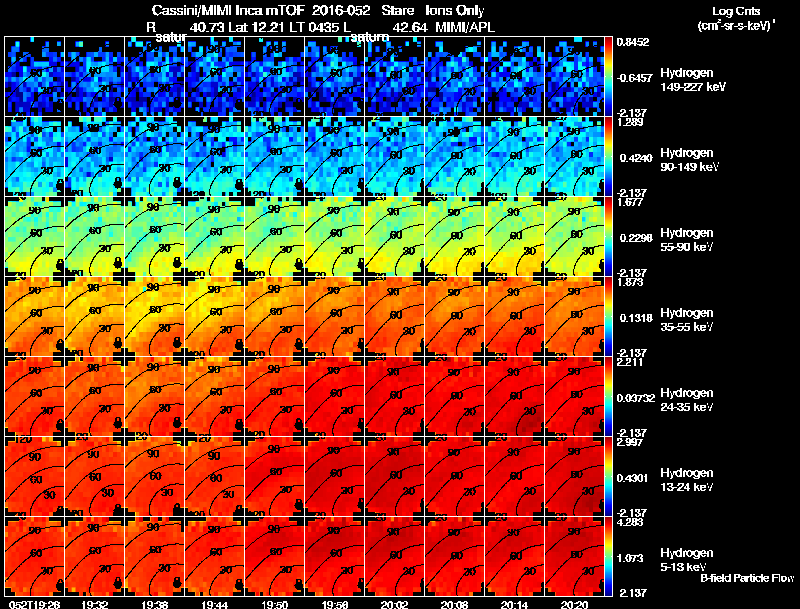Click the '19:32' time label
The image size is (800, 609).
94,604
